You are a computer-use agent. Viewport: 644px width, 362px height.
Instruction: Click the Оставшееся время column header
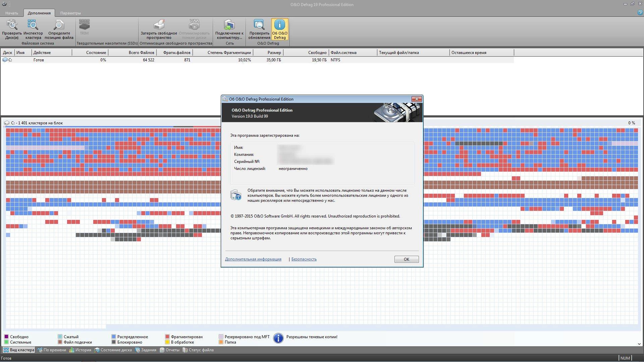tap(482, 53)
